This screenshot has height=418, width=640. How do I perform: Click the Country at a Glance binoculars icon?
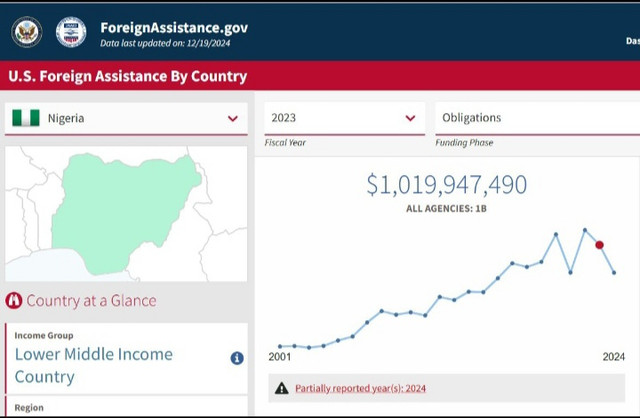tap(14, 301)
